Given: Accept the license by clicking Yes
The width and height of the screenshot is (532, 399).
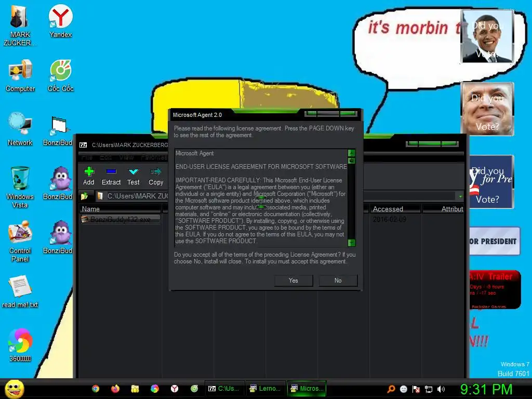Looking at the screenshot, I should pyautogui.click(x=294, y=281).
